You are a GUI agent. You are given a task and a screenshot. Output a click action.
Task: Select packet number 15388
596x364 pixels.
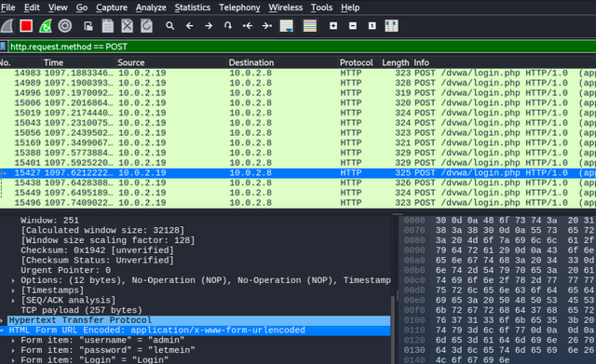coord(298,153)
